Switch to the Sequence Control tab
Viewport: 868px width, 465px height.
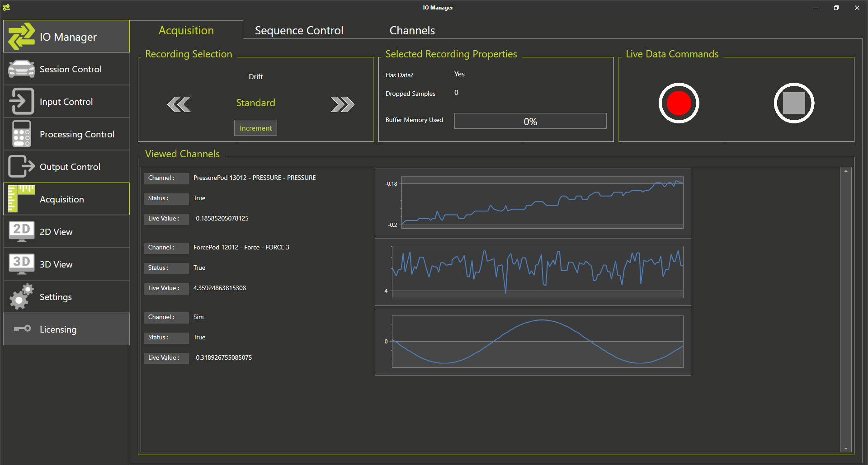pos(299,30)
